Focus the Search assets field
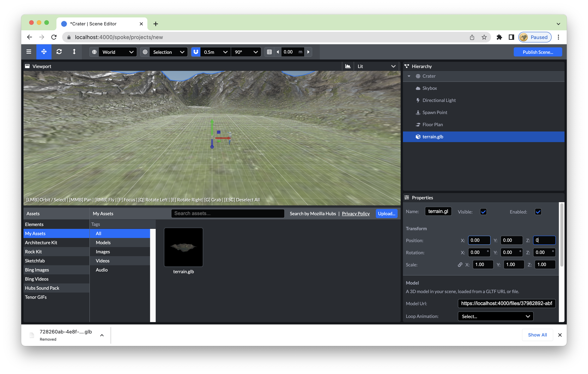The image size is (588, 374). [228, 213]
